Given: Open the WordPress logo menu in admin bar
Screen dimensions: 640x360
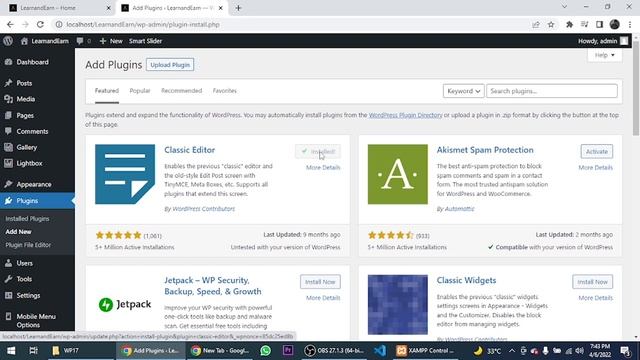Looking at the screenshot, I should tap(8, 41).
